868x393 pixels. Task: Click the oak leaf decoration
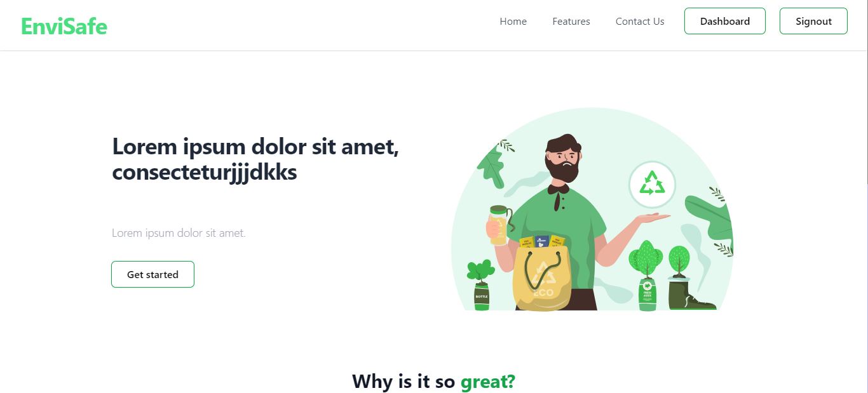tap(491, 166)
